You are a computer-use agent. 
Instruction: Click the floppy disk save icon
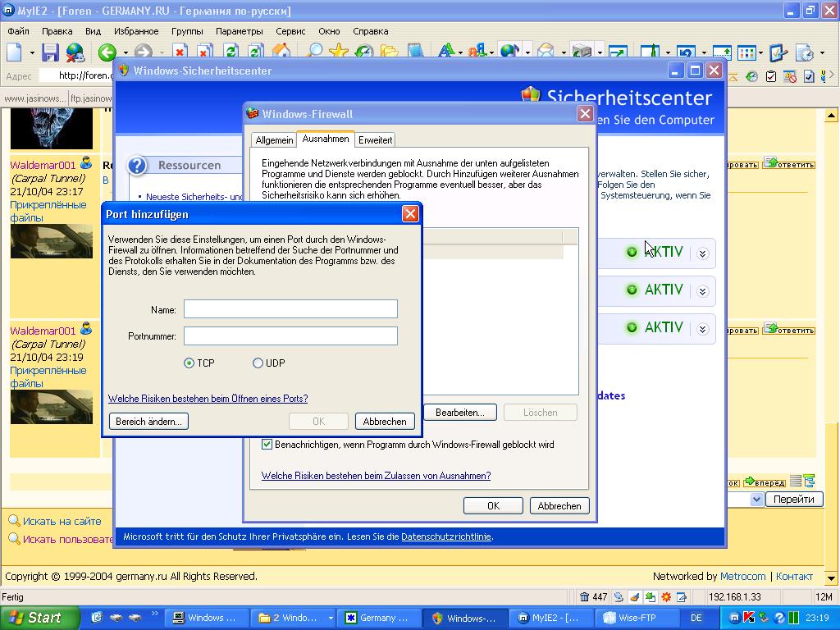tap(51, 52)
